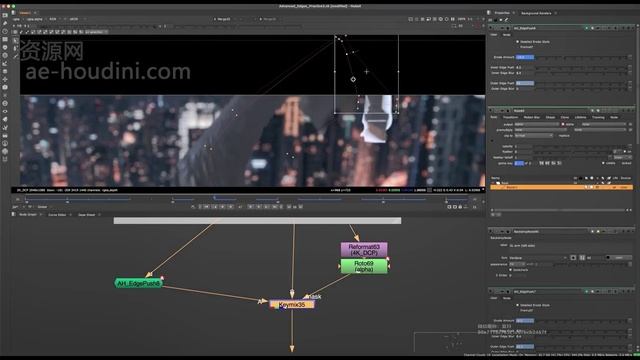Open Node tab in AH_EdgePush8 panel

tap(506, 35)
